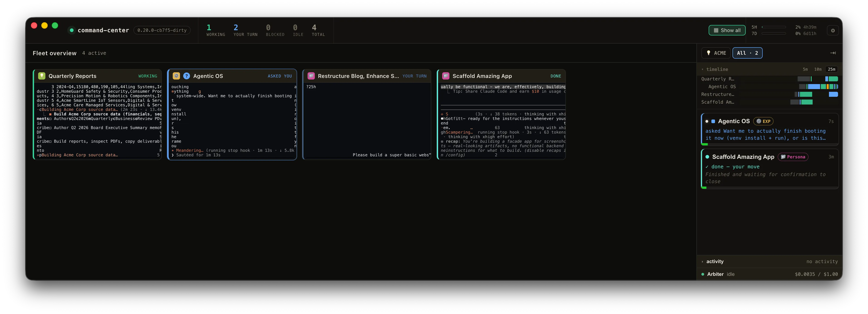Click the 5H usage progress bar
The height and width of the screenshot is (314, 868).
[x=774, y=27]
